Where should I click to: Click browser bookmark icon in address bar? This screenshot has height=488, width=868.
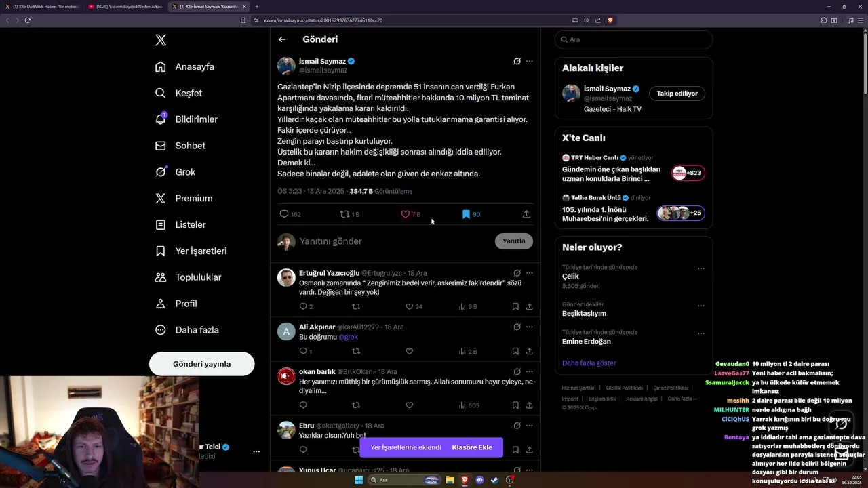pos(243,20)
